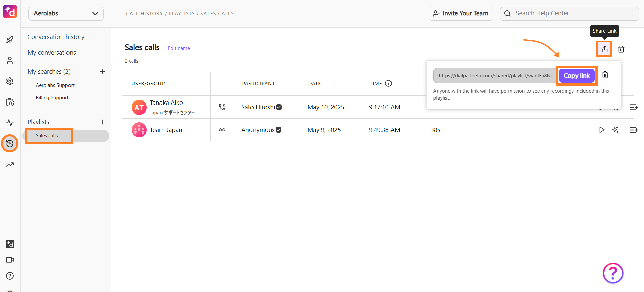Click the Edit name link
The image size is (644, 292).
[x=179, y=48]
